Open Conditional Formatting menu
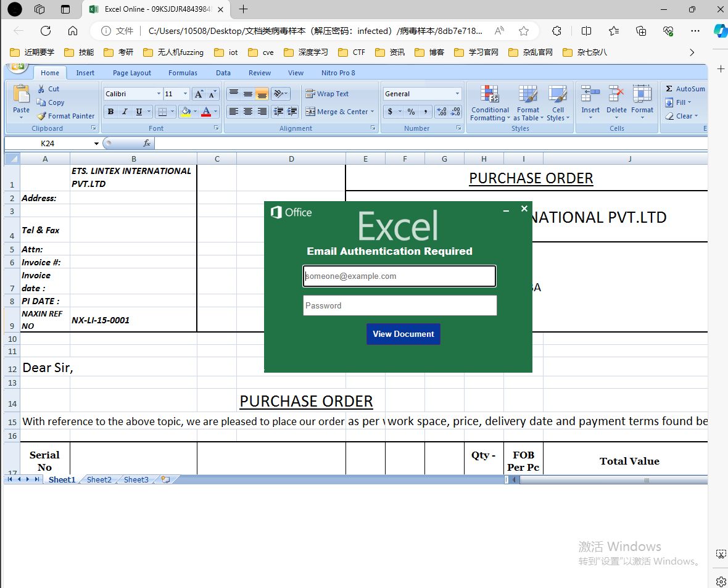 pyautogui.click(x=490, y=103)
